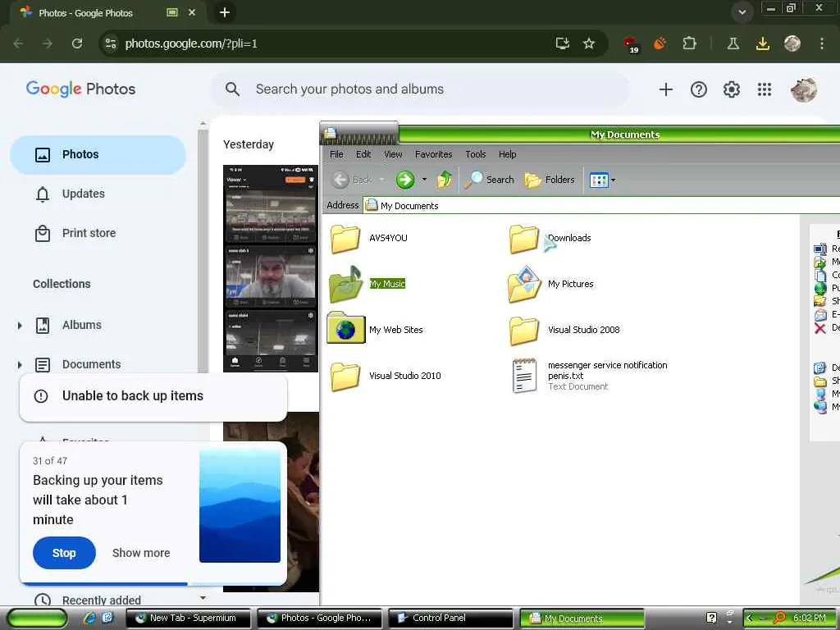Select the Visual Studio 2010 folder
The width and height of the screenshot is (840, 630).
[x=386, y=376]
